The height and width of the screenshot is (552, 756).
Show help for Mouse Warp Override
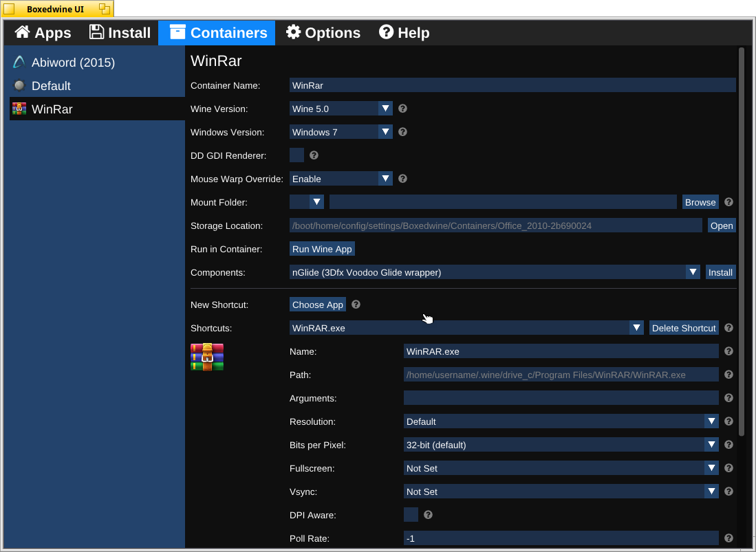point(402,179)
